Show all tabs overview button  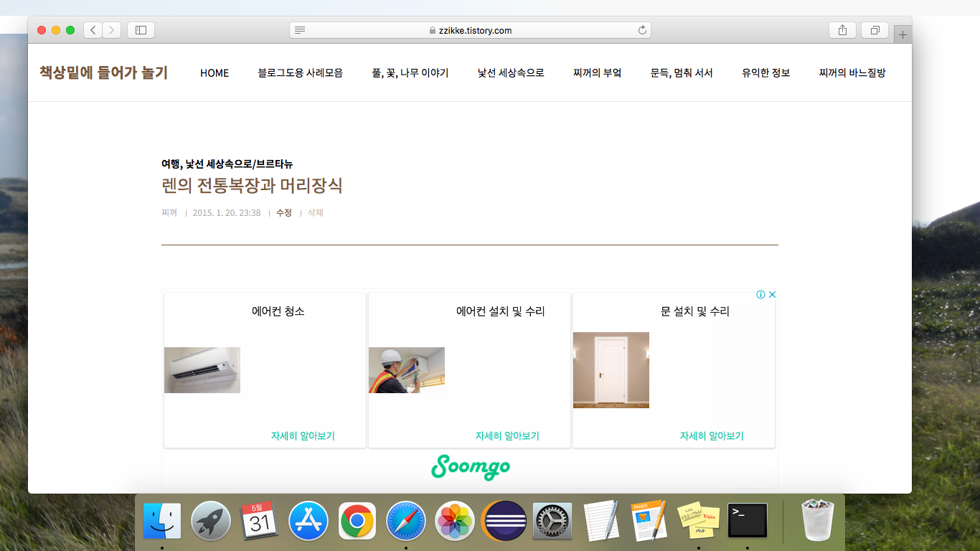click(875, 30)
